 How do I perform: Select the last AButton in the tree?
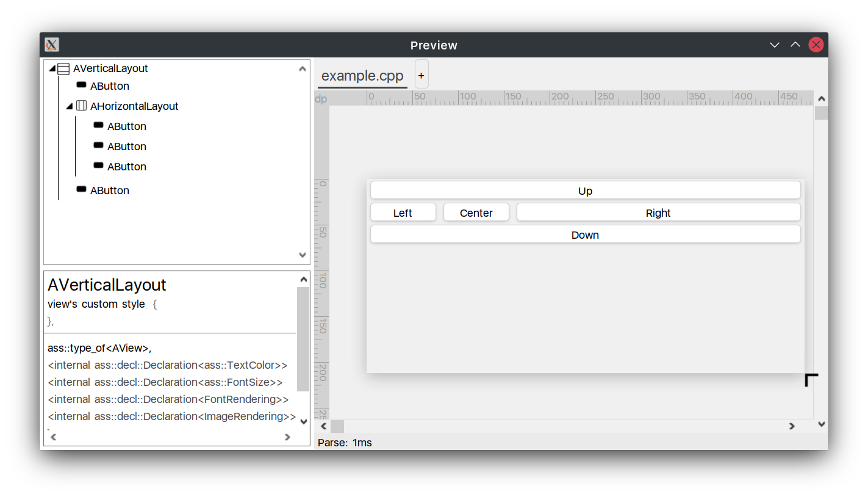[x=109, y=190]
